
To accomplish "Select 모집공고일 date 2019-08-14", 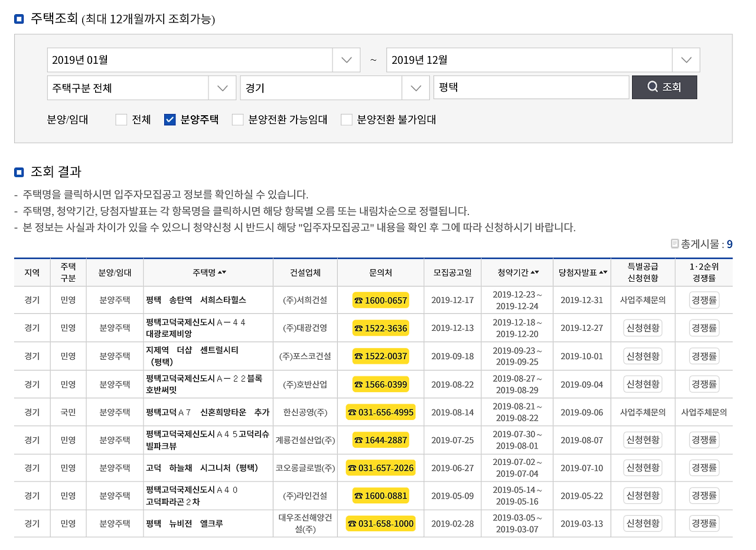I will [x=452, y=412].
